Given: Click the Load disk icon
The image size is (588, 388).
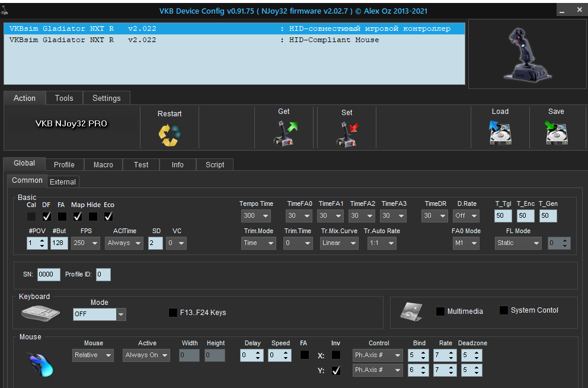Looking at the screenshot, I should pyautogui.click(x=500, y=133).
